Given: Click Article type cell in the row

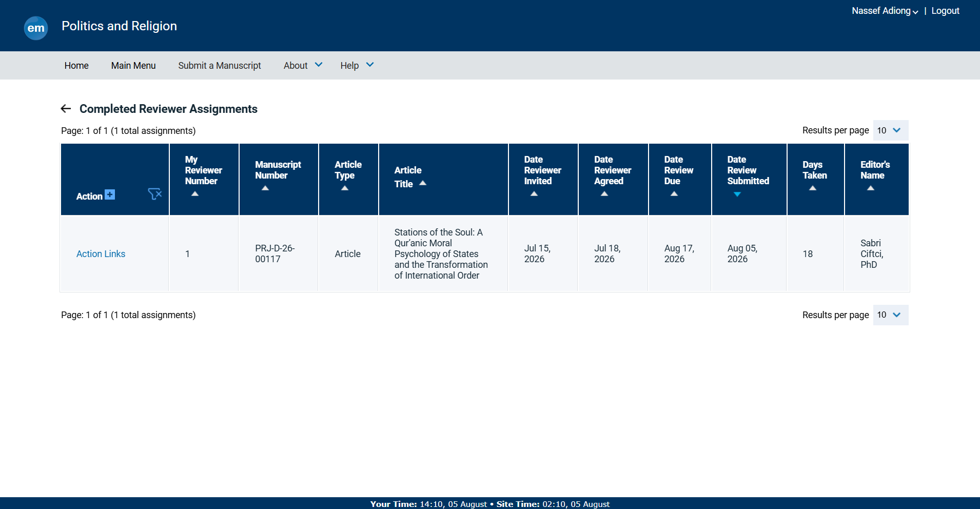Looking at the screenshot, I should 347,254.
